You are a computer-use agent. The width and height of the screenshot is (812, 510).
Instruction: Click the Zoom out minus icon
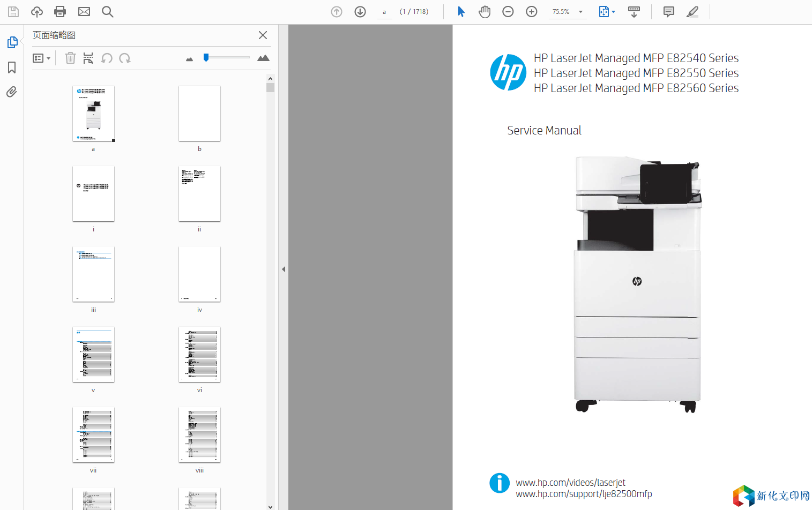coord(508,12)
